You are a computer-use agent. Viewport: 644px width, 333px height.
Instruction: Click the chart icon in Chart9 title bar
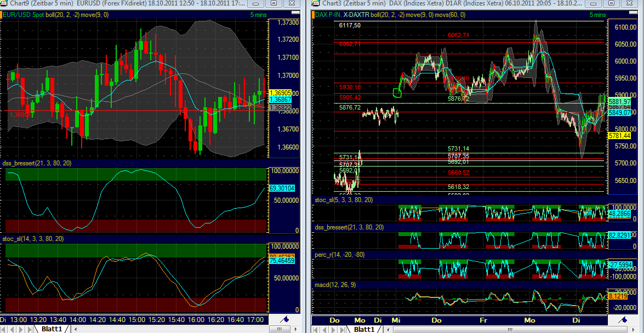point(4,3)
